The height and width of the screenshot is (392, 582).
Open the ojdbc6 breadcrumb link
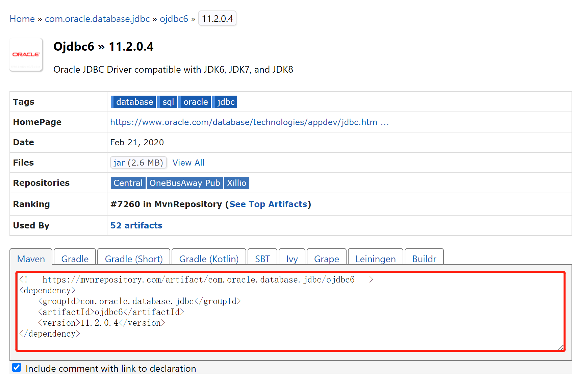pos(174,19)
